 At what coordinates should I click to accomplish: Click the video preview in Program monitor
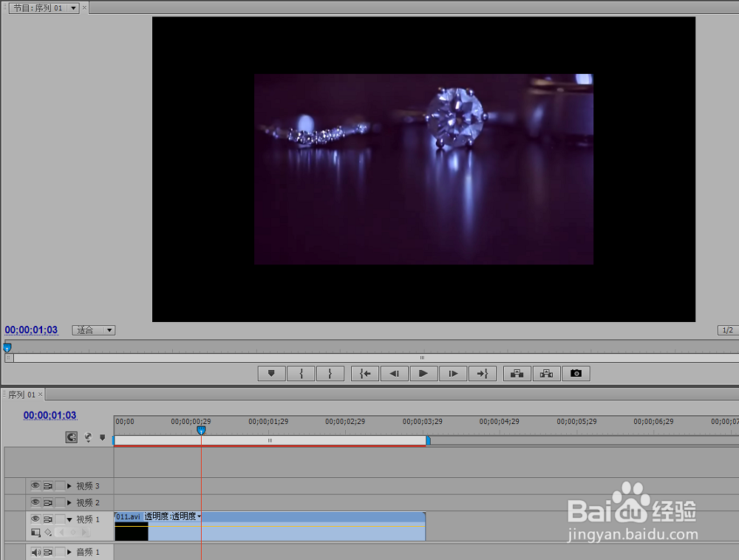coord(423,169)
